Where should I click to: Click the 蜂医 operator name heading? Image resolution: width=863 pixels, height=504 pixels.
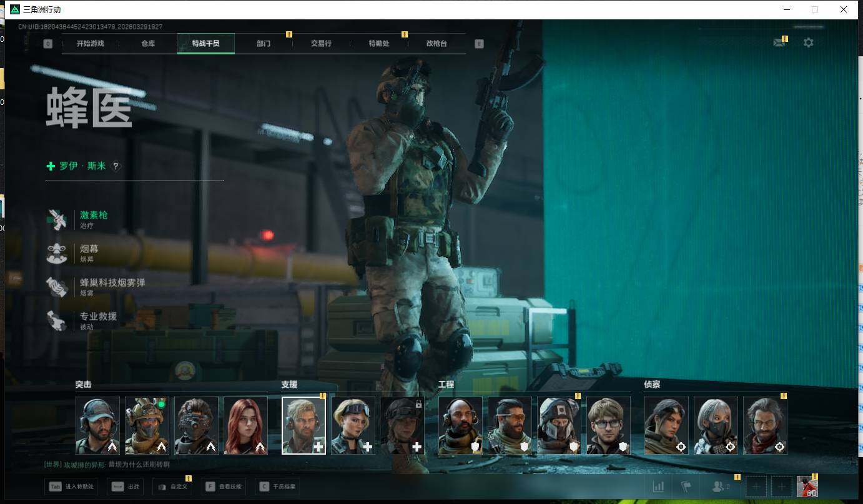point(89,109)
